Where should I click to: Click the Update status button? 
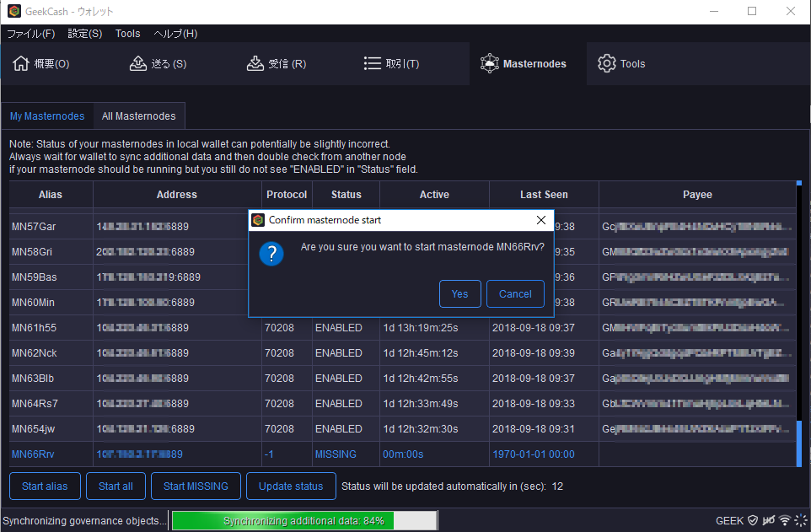pyautogui.click(x=290, y=486)
